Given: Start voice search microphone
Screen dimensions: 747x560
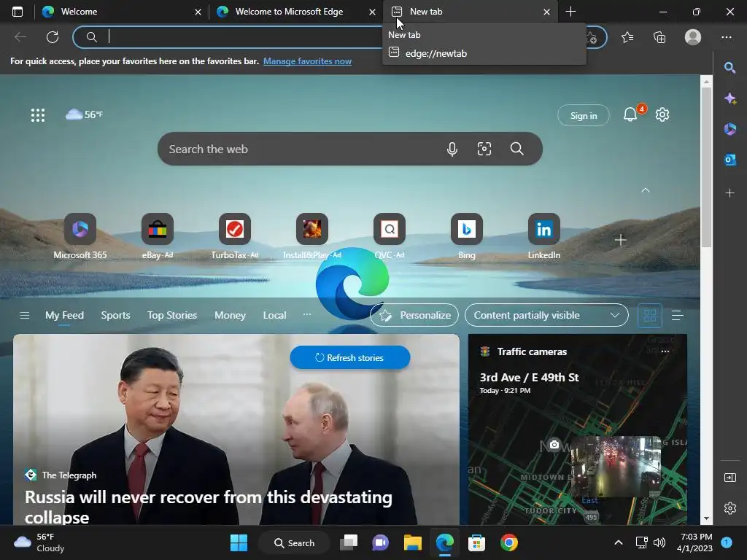Looking at the screenshot, I should coord(452,149).
